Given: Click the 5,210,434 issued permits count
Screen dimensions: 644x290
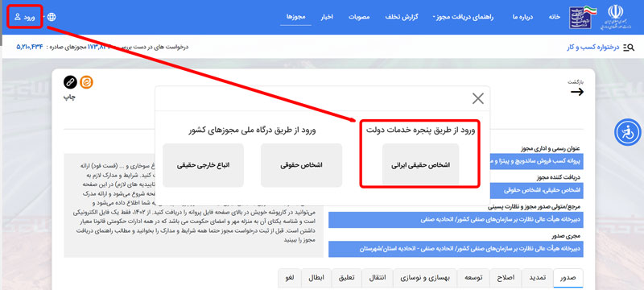Looking at the screenshot, I should coord(30,47).
